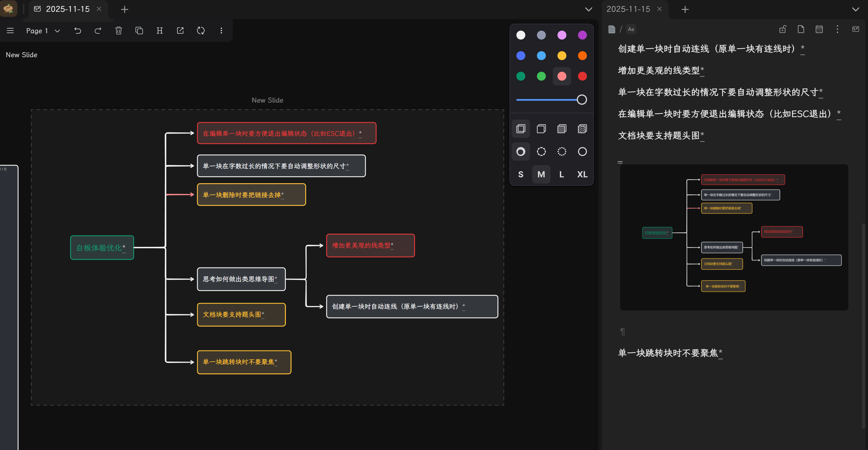Screen dimensions: 868x450
Task: Switch to left 2025-11-15 tab
Action: point(67,9)
